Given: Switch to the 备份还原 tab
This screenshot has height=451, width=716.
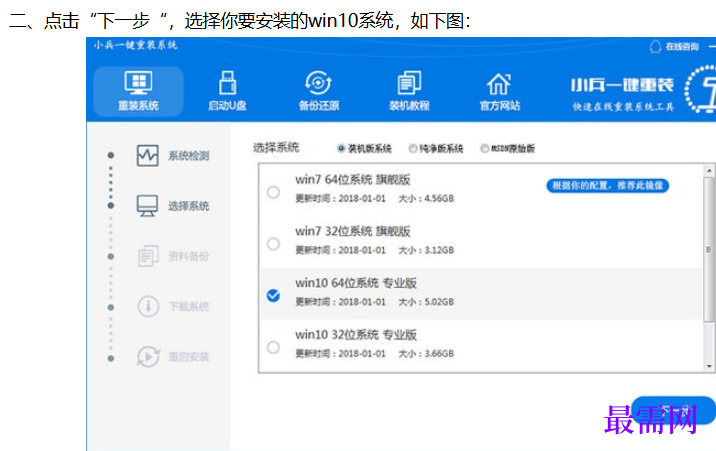Looking at the screenshot, I should point(319,91).
